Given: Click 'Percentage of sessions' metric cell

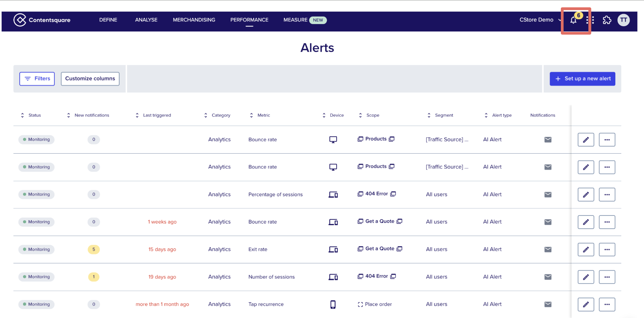Looking at the screenshot, I should [276, 195].
